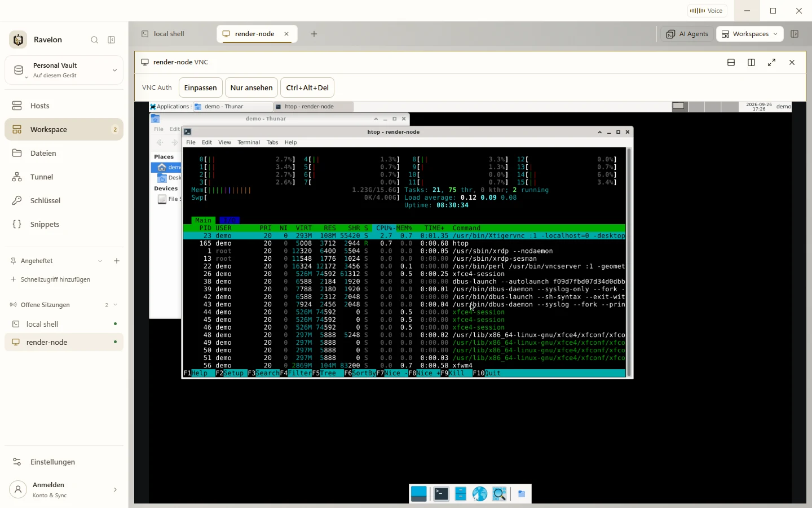Open Workspaces dropdown

749,34
